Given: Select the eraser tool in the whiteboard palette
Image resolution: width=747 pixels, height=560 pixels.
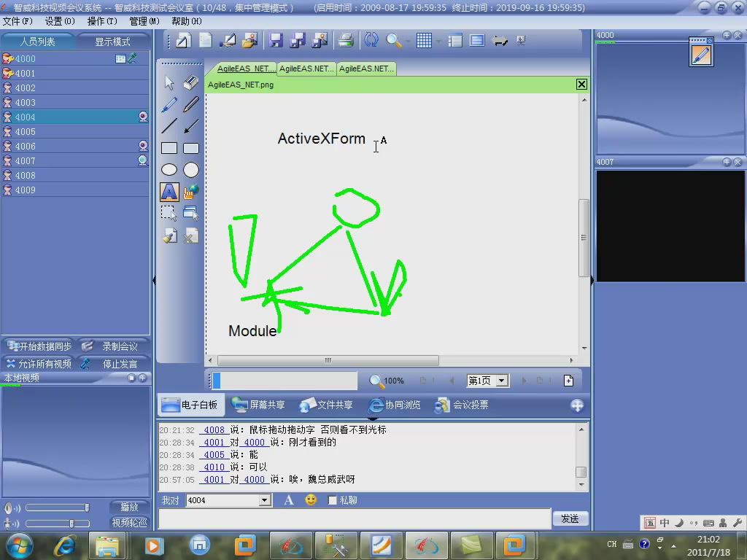Looking at the screenshot, I should coord(191,82).
